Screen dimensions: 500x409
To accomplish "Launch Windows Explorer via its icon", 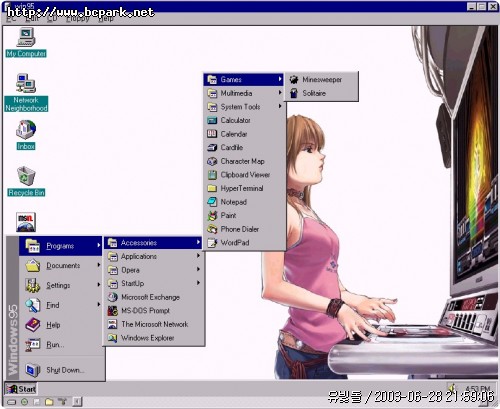I will [x=113, y=338].
